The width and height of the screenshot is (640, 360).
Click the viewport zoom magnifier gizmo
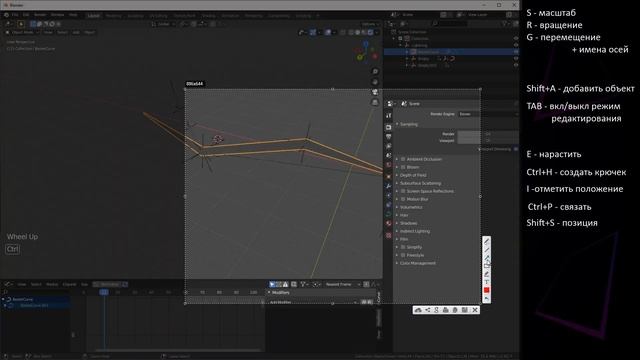tap(375, 72)
